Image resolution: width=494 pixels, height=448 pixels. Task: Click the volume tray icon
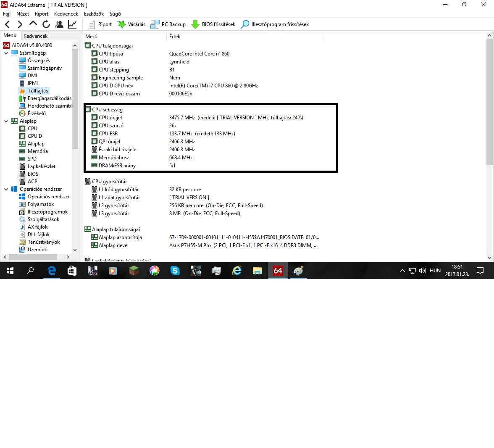423,271
